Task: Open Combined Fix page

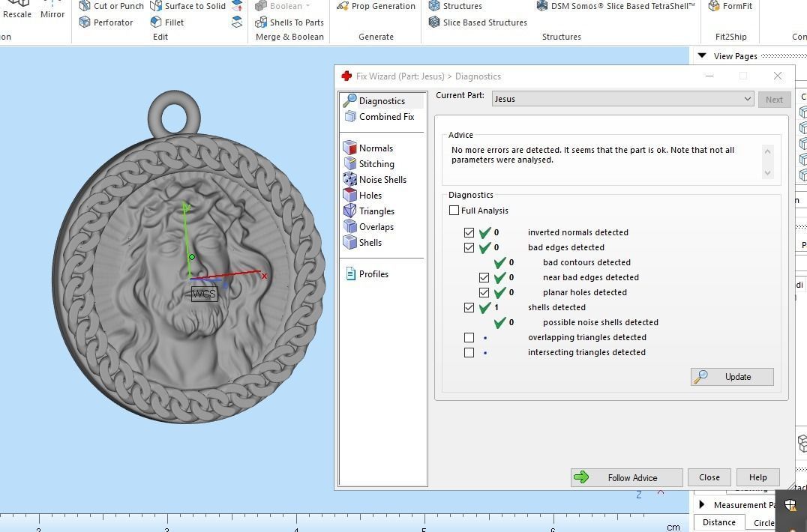Action: (x=382, y=117)
